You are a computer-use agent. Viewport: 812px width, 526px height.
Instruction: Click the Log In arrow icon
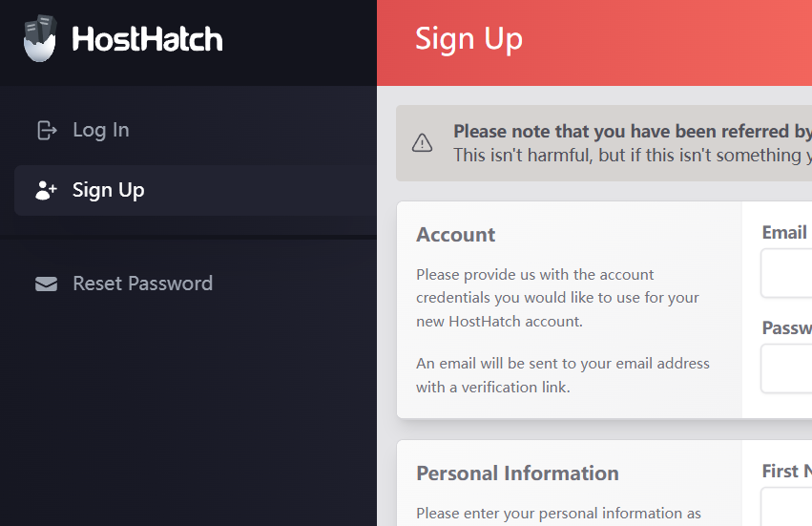tap(46, 130)
